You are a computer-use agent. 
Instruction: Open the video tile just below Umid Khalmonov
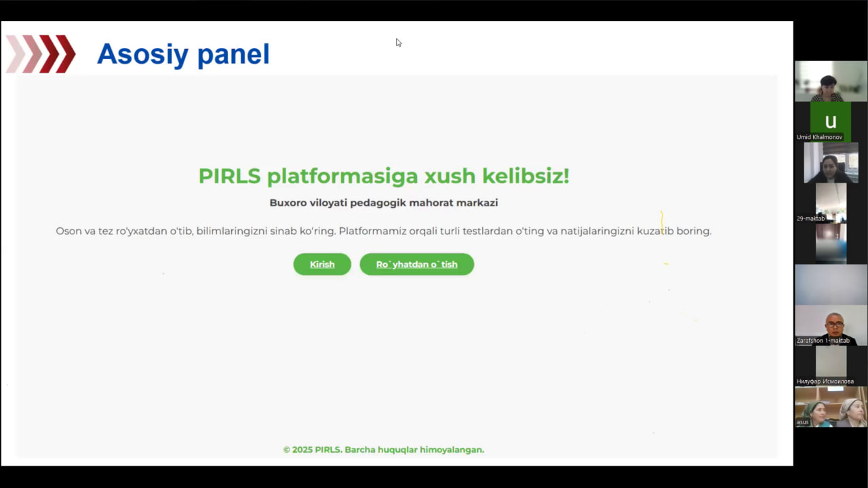coord(831,162)
